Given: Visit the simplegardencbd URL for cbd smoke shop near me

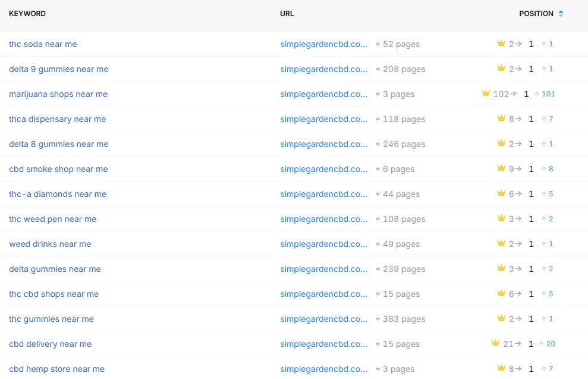Looking at the screenshot, I should [323, 169].
